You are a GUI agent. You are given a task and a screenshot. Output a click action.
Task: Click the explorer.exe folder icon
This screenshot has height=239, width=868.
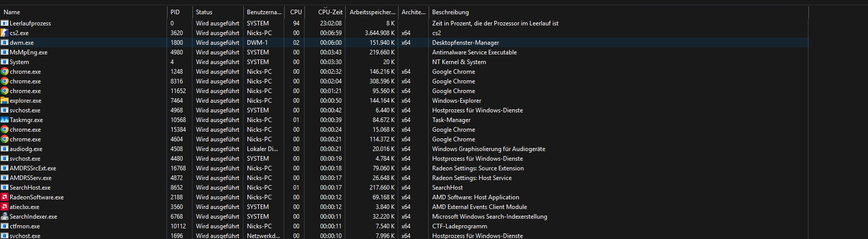tap(5, 101)
